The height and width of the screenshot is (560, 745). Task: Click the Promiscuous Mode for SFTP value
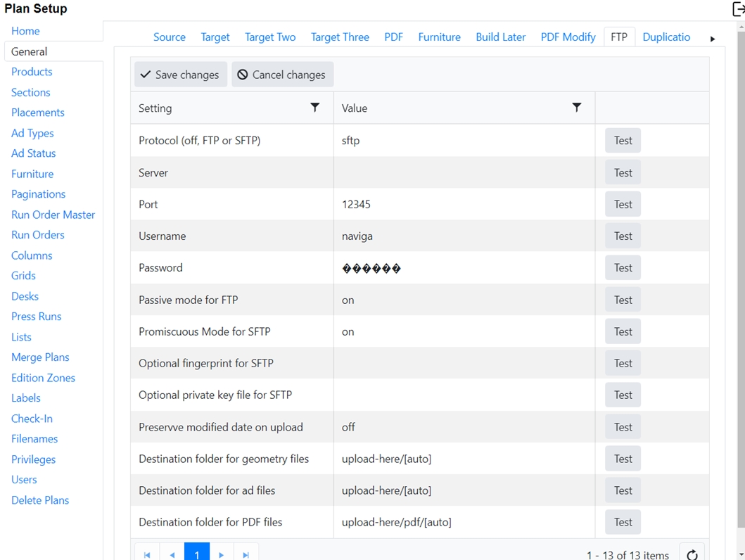(x=464, y=331)
